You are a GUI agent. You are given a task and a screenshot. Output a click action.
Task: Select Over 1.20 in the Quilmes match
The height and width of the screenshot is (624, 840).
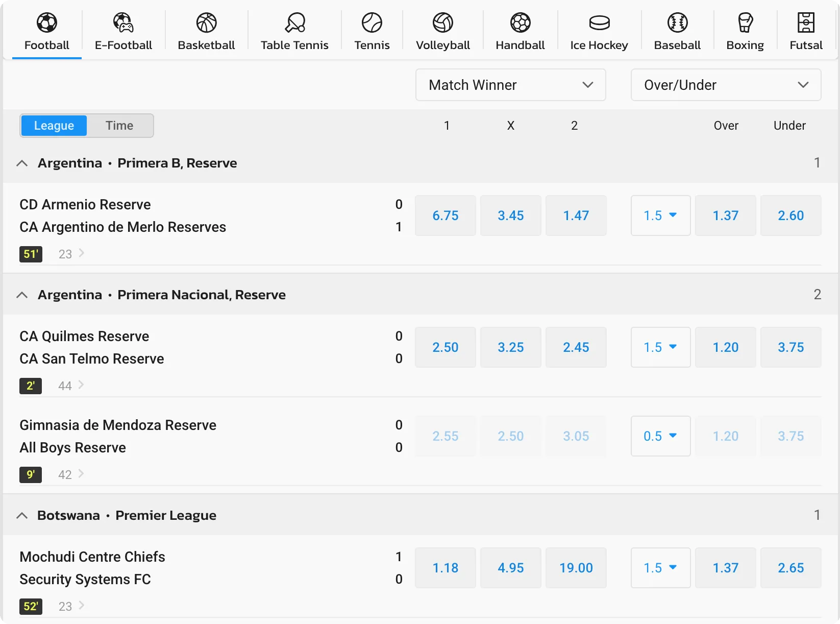pos(726,347)
